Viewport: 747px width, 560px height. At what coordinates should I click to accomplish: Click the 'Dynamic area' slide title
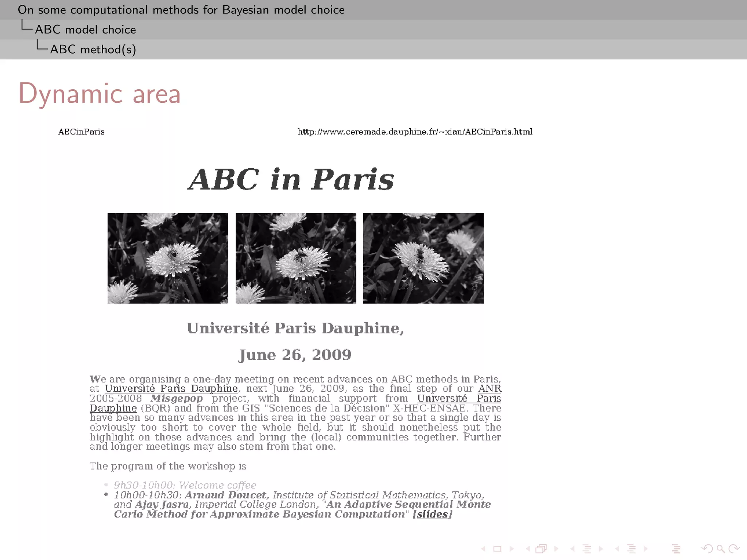pyautogui.click(x=100, y=94)
